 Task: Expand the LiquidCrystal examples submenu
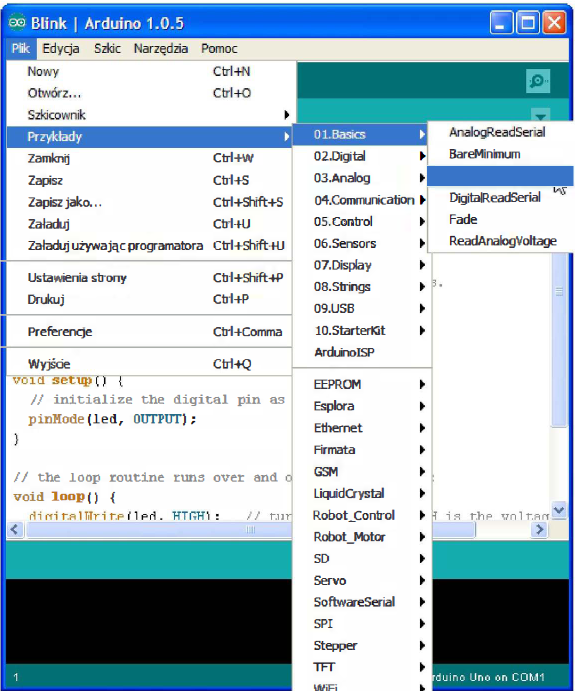click(362, 493)
